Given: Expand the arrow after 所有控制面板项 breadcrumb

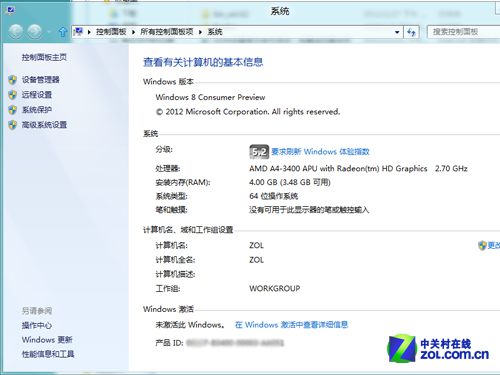Looking at the screenshot, I should pyautogui.click(x=200, y=32).
